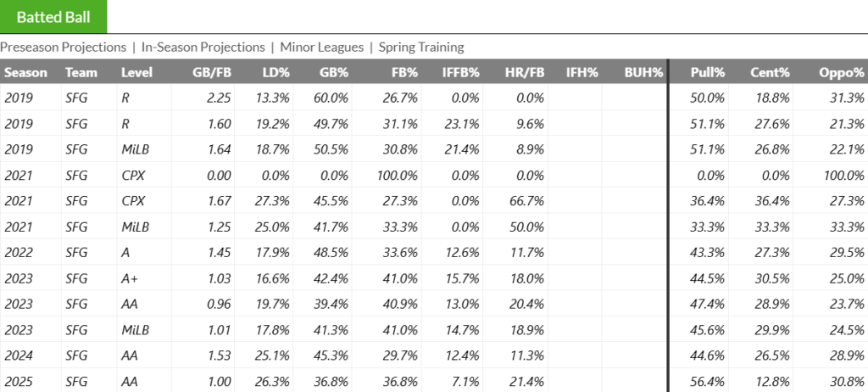Select the 2022 season cell
The image size is (868, 392).
(x=19, y=253)
